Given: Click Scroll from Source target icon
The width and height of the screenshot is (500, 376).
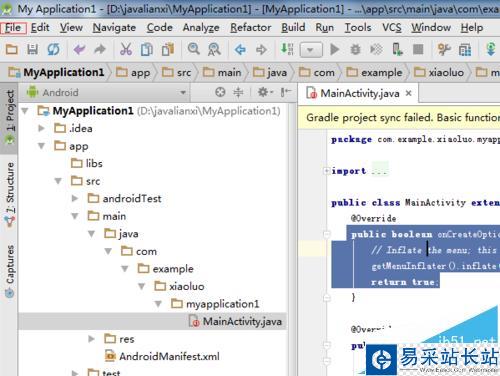Looking at the screenshot, I should (220, 92).
